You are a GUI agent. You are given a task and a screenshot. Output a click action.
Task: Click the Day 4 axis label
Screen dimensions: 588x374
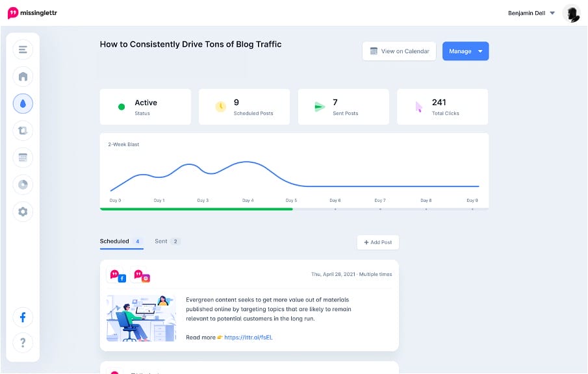(248, 201)
